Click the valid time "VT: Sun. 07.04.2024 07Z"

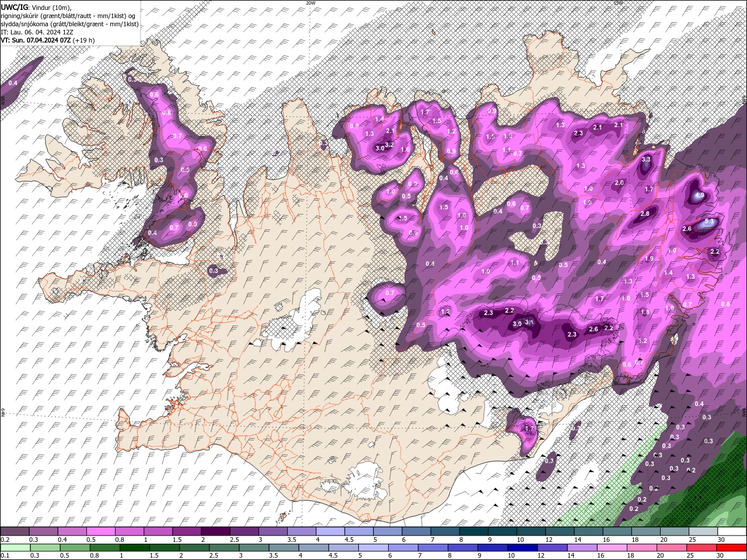[36, 40]
